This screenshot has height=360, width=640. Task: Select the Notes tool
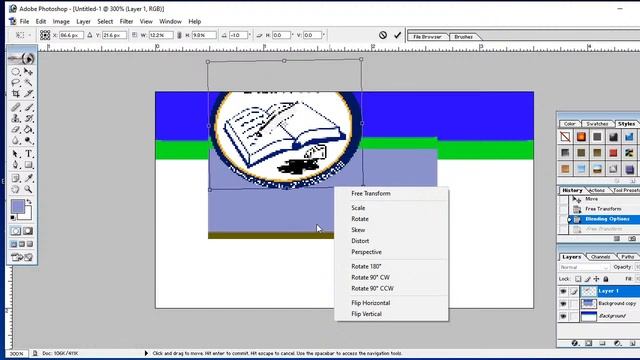16,178
